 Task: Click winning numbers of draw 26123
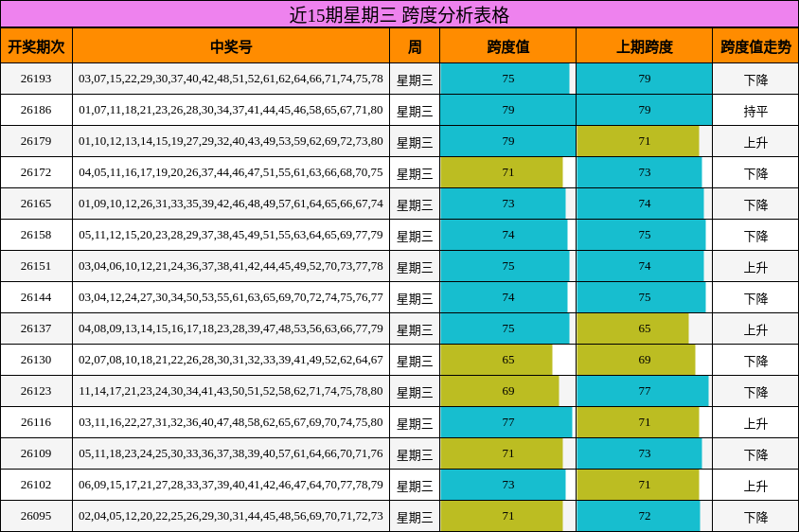[231, 391]
